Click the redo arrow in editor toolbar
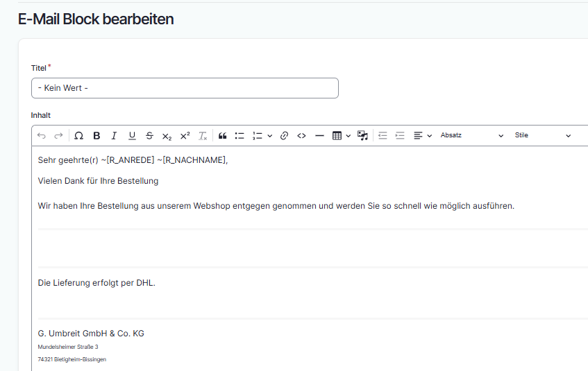The width and height of the screenshot is (588, 371). click(58, 136)
